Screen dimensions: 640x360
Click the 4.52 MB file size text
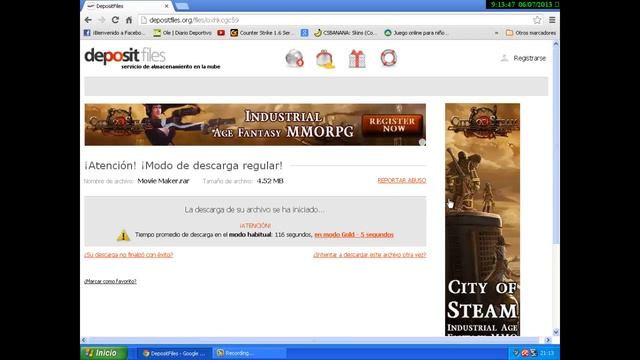[270, 181]
